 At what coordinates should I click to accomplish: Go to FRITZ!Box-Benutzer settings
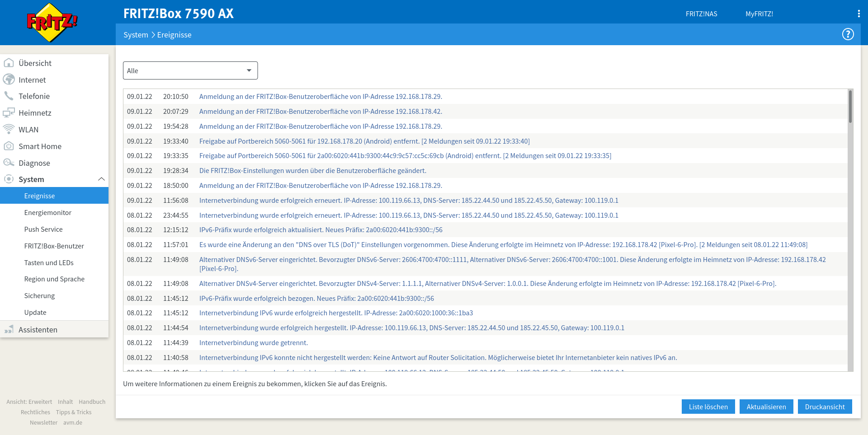54,246
